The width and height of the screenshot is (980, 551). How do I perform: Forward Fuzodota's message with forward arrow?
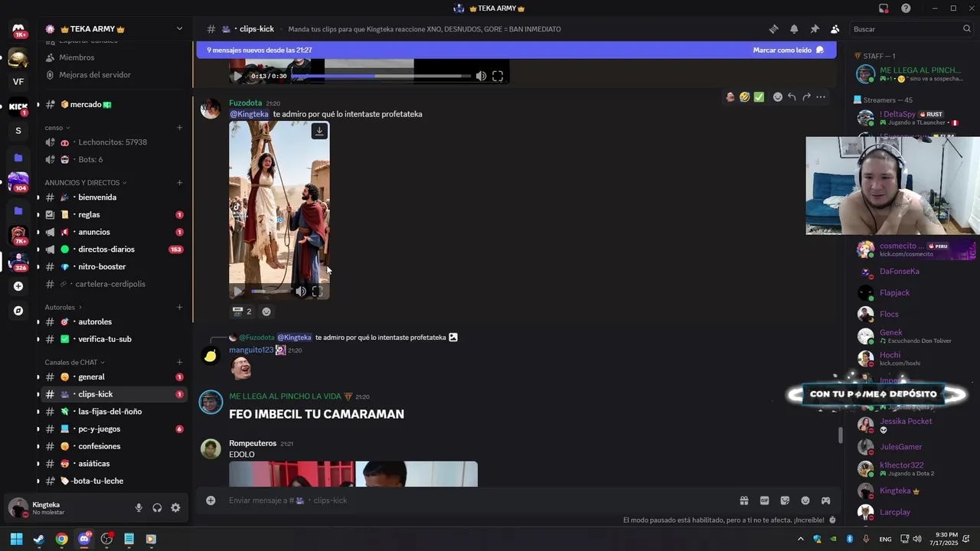click(x=806, y=97)
